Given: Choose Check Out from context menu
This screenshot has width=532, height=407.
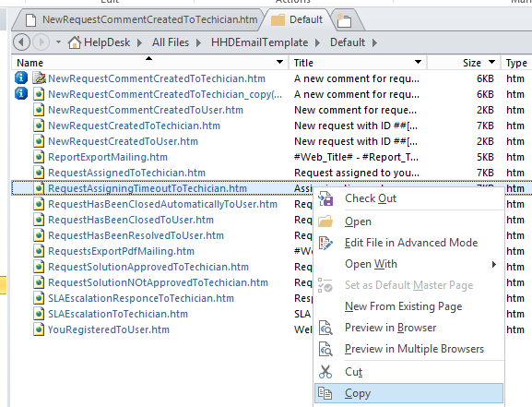Looking at the screenshot, I should pyautogui.click(x=408, y=198).
